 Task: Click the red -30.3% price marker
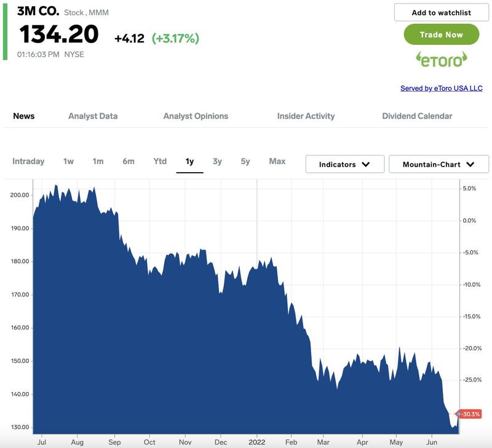click(470, 414)
